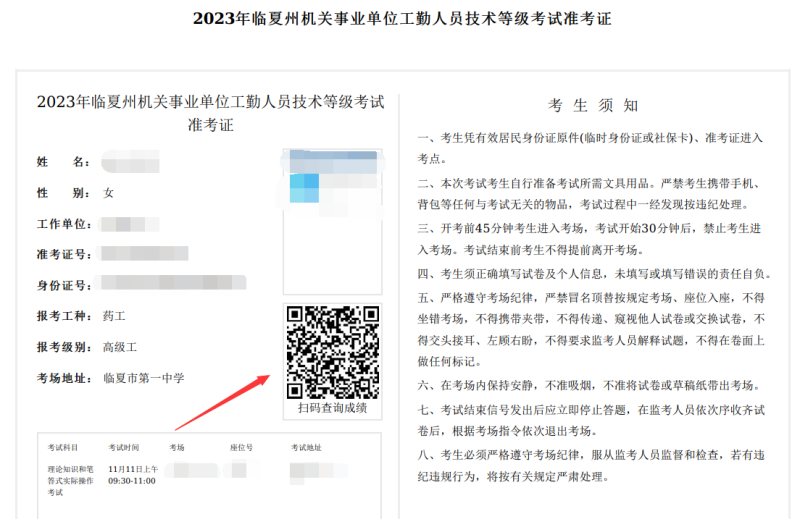Select the 药工 job type value
Image resolution: width=800 pixels, height=519 pixels.
pyautogui.click(x=114, y=316)
